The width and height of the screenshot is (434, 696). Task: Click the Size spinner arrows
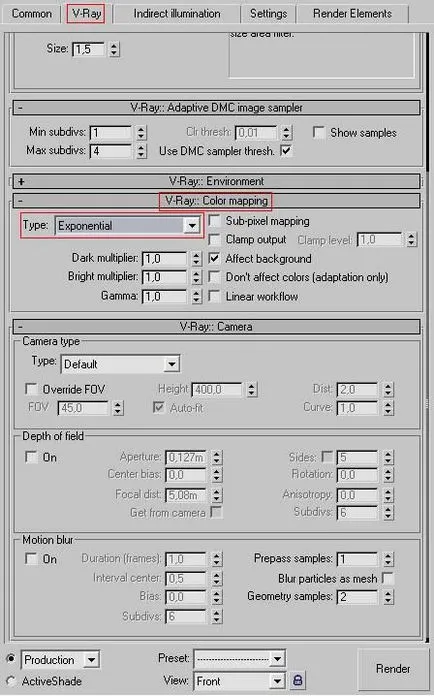click(x=114, y=49)
